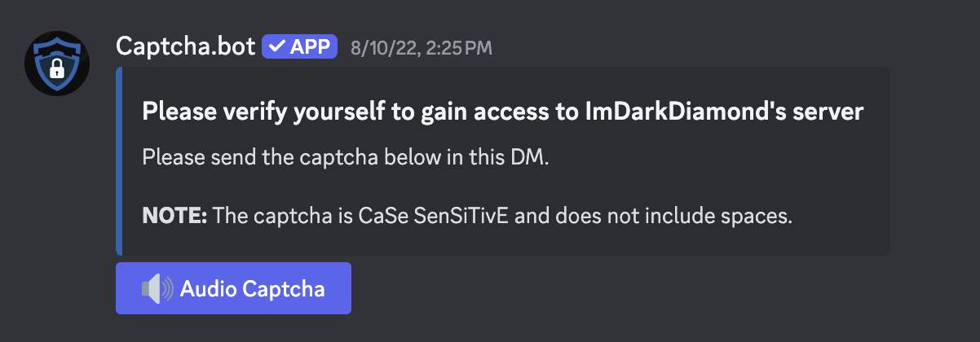Click the Captcha.bot shield avatar
This screenshot has width=980, height=342.
(x=56, y=64)
